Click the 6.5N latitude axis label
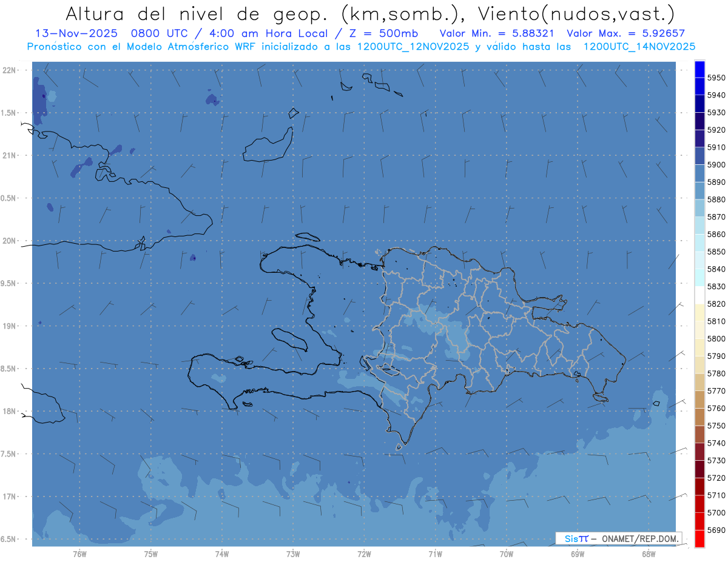This screenshot has width=728, height=562. point(8,540)
